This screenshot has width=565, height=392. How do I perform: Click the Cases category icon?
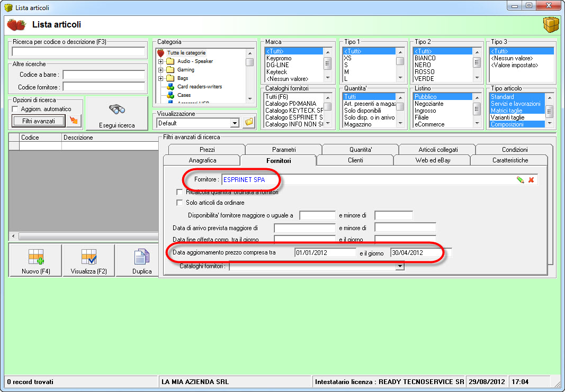(171, 95)
